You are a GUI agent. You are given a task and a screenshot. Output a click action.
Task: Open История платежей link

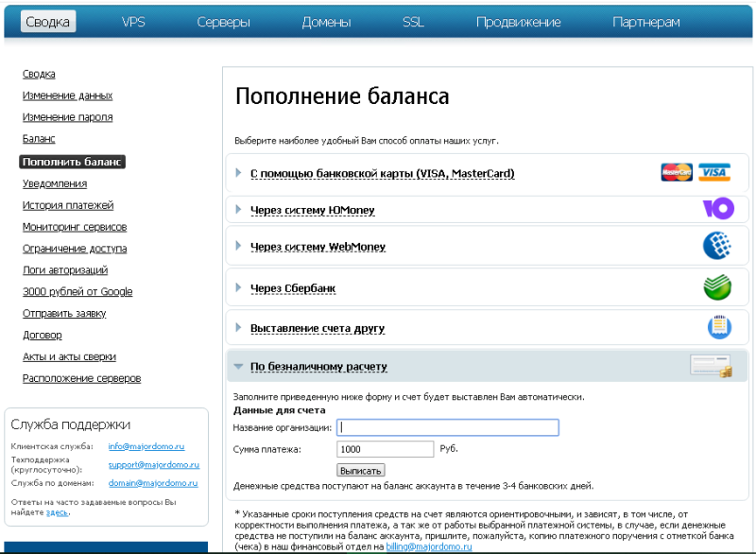click(x=68, y=205)
